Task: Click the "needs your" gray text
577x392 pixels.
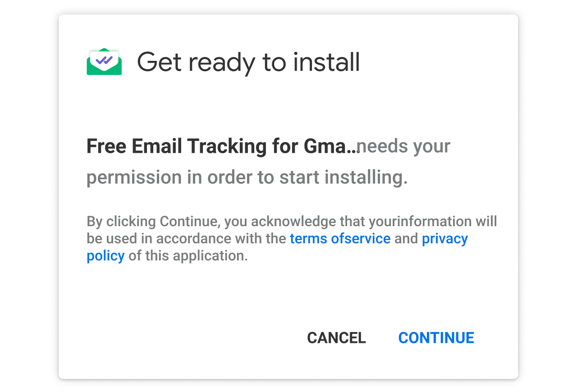Action: coord(403,146)
